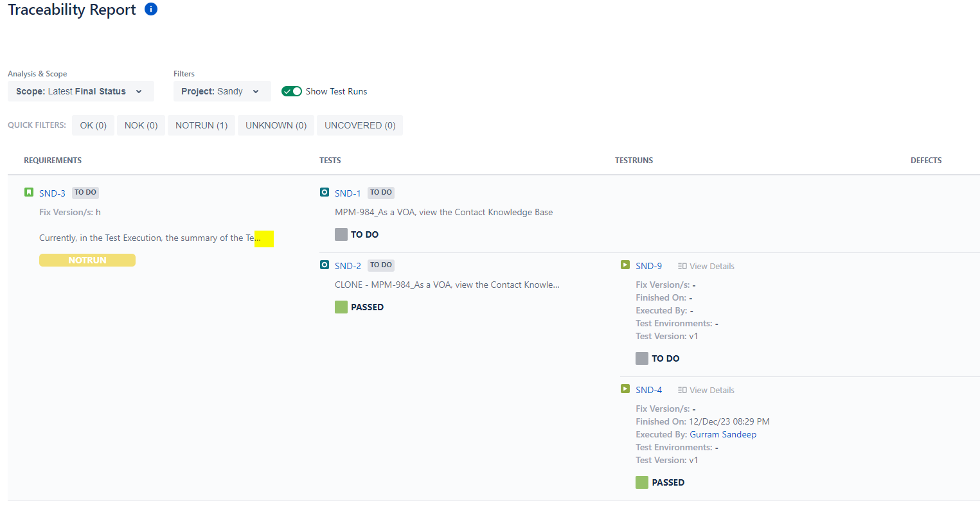Click the test run icon beside SND-9

point(625,265)
